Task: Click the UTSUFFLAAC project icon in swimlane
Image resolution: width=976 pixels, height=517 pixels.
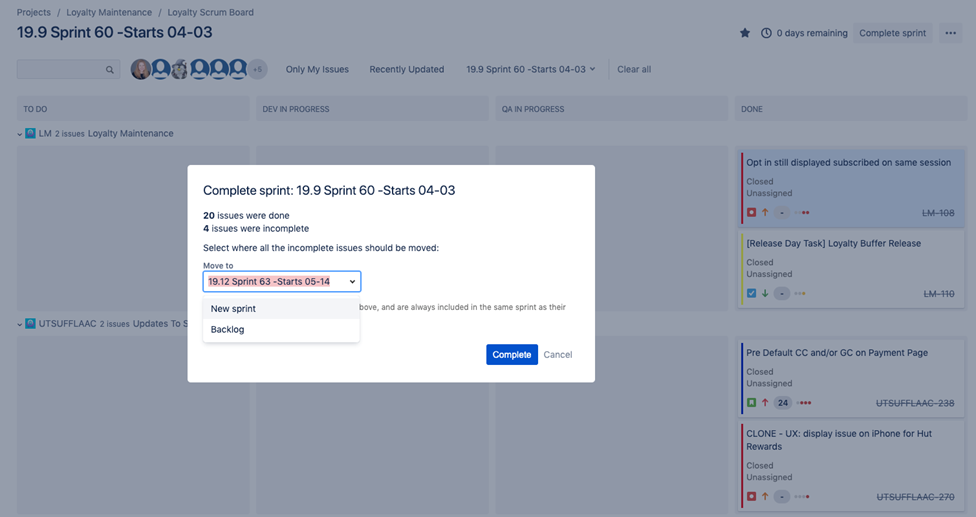Action: coord(30,324)
